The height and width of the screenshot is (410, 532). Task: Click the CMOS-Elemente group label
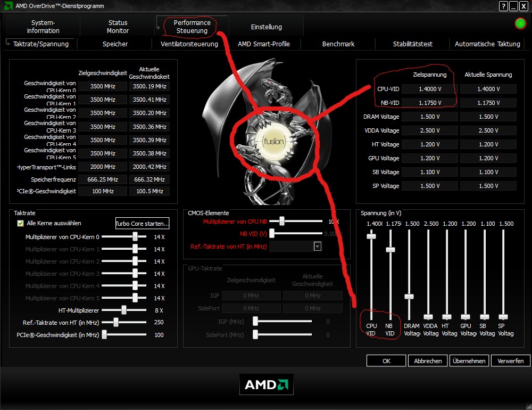pyautogui.click(x=209, y=213)
